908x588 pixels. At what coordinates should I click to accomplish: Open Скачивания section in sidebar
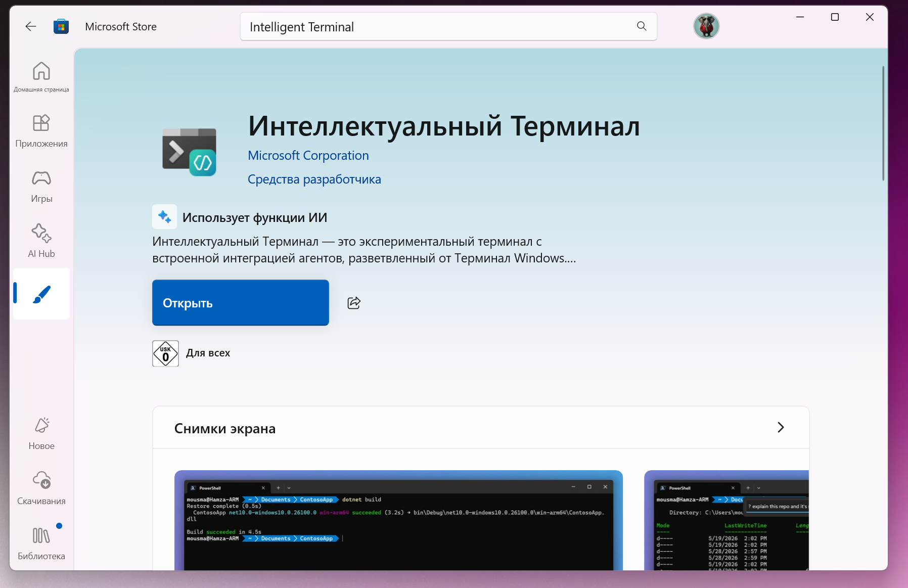tap(41, 488)
